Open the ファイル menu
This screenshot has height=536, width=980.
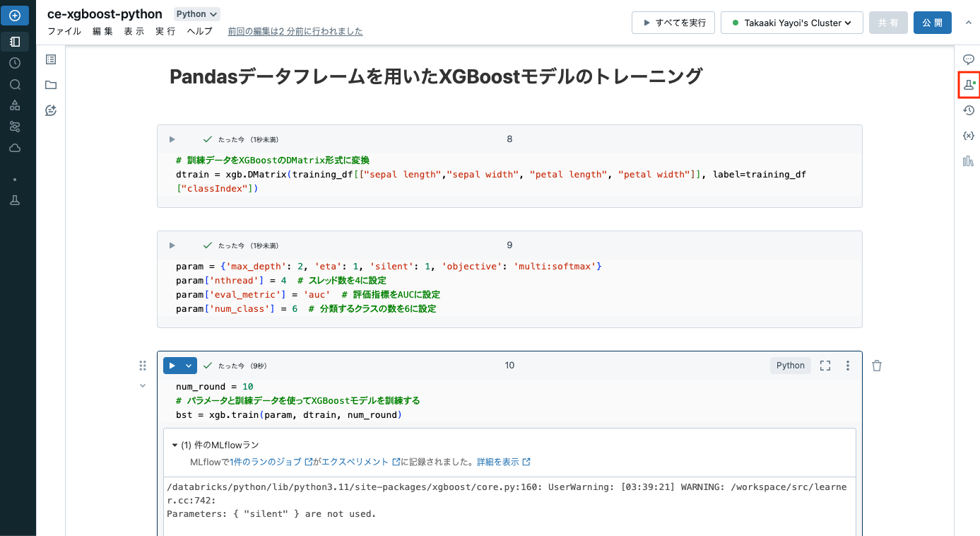(x=64, y=31)
